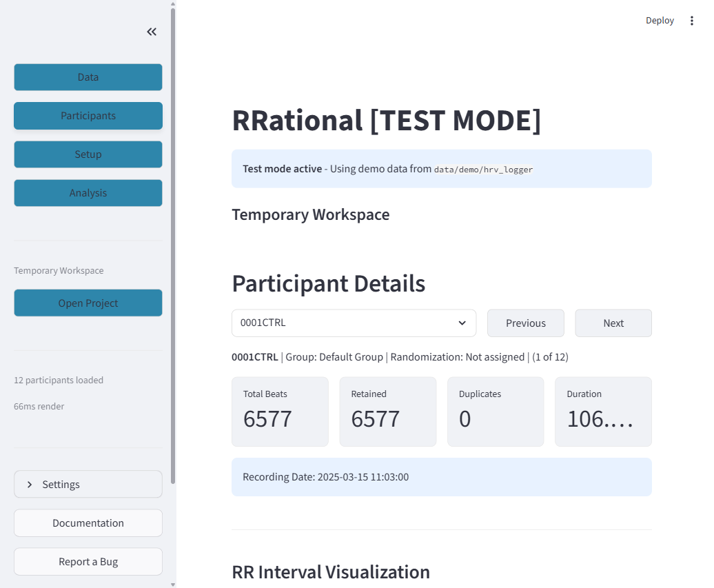Viewport: 714px width, 588px height.
Task: Click Report a Bug button
Action: pyautogui.click(x=88, y=562)
